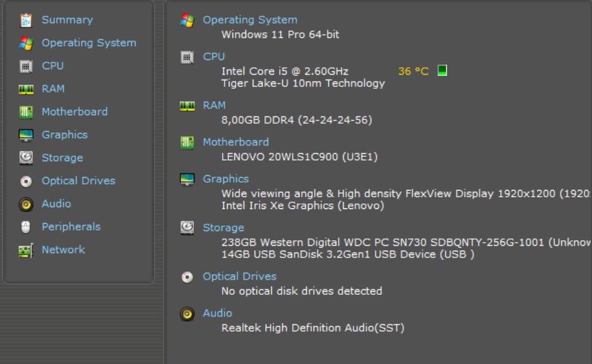592x364 pixels.
Task: Click the Summary clipboard icon in sidebar
Action: [x=25, y=20]
